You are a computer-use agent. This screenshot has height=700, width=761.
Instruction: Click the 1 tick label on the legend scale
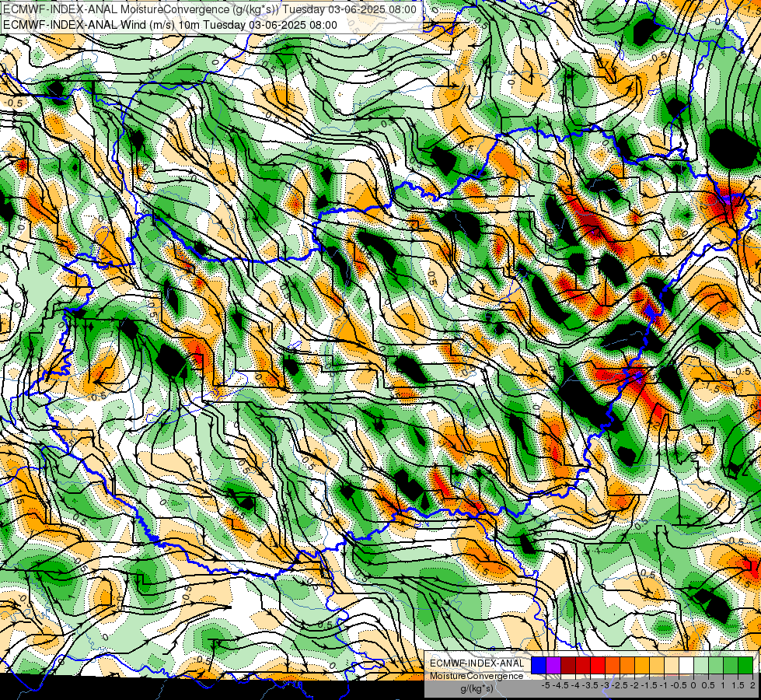point(723,685)
